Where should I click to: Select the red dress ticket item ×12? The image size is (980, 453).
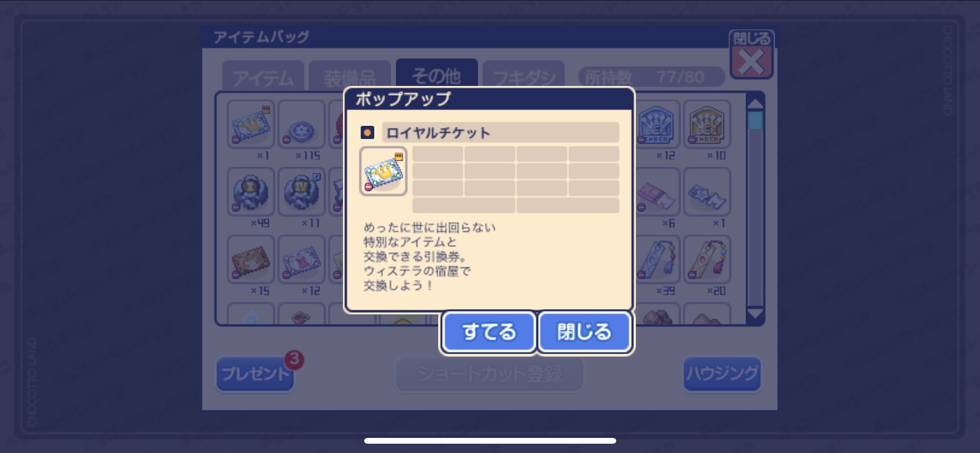(x=302, y=259)
